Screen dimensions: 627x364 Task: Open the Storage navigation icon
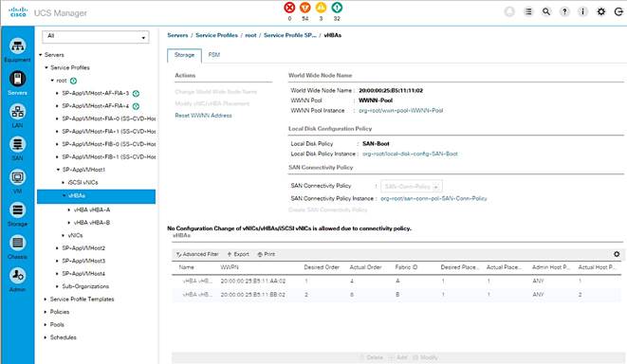click(x=17, y=210)
